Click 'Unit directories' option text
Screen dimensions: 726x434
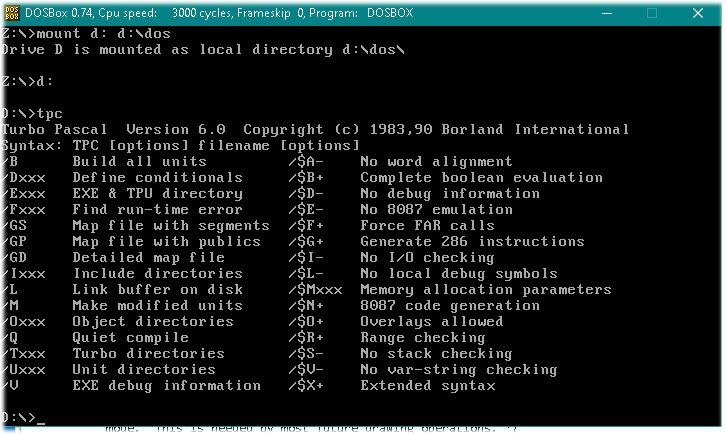pyautogui.click(x=144, y=370)
